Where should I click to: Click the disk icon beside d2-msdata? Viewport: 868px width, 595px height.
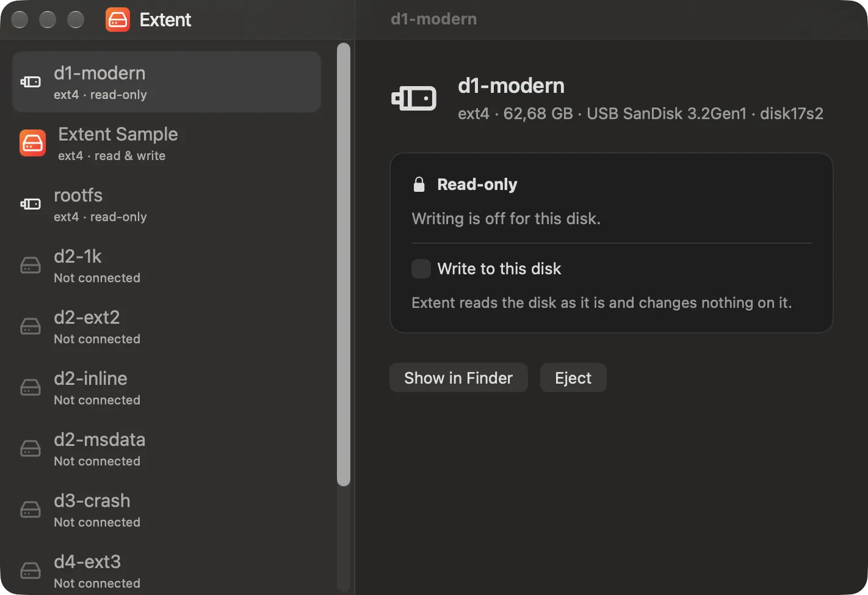pos(31,448)
